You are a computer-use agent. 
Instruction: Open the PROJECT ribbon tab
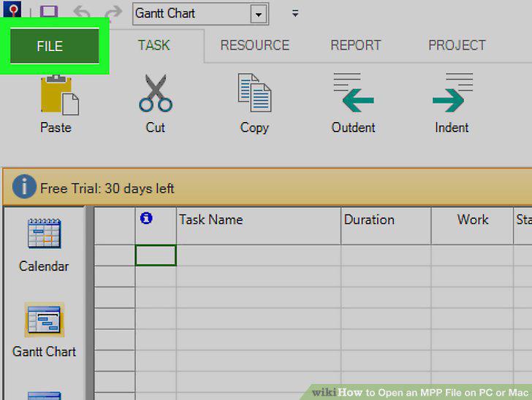point(457,45)
